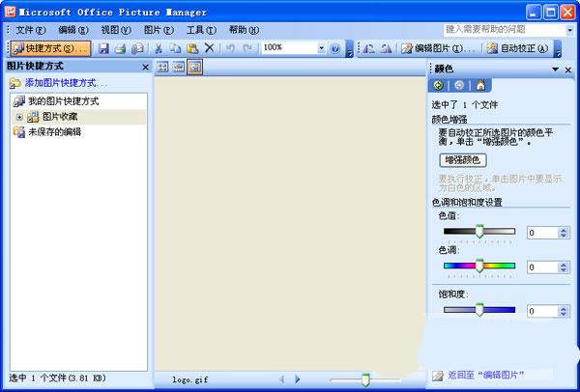Toggle the 快捷方式(S)... toolbar button
580x392 pixels.
50,48
